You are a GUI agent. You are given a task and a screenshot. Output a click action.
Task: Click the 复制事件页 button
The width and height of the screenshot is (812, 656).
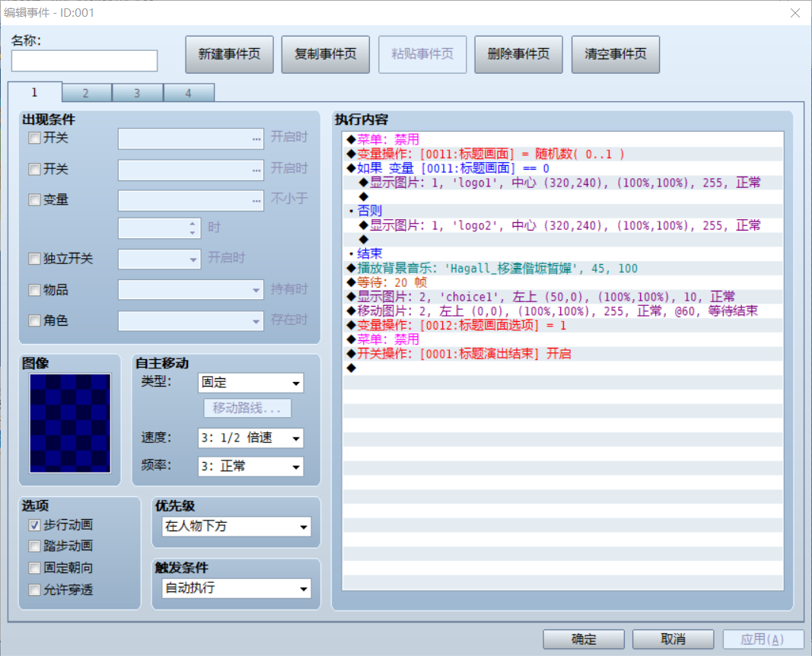[326, 54]
